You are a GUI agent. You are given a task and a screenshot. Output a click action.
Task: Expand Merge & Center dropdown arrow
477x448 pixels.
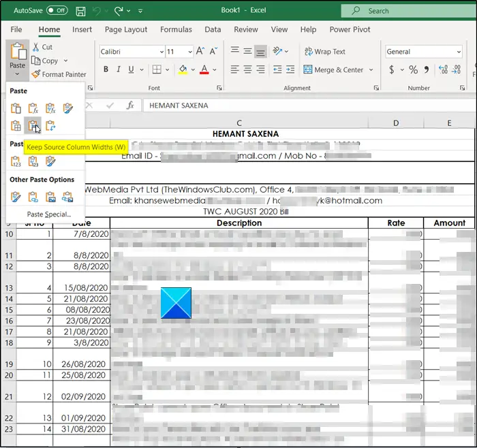point(371,69)
